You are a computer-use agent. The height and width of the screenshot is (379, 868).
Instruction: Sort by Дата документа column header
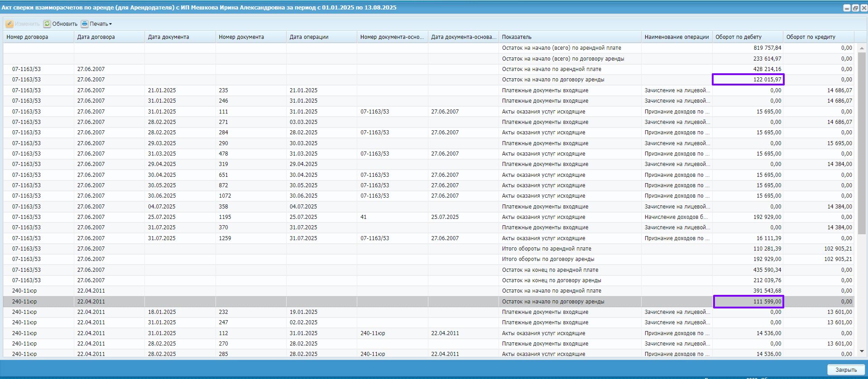(x=180, y=37)
